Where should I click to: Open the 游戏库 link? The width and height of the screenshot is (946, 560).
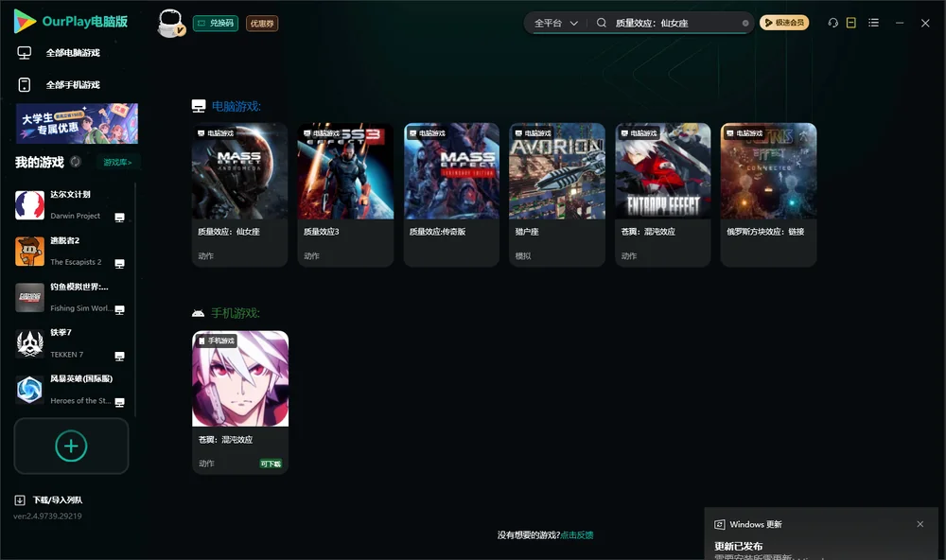[x=117, y=162]
